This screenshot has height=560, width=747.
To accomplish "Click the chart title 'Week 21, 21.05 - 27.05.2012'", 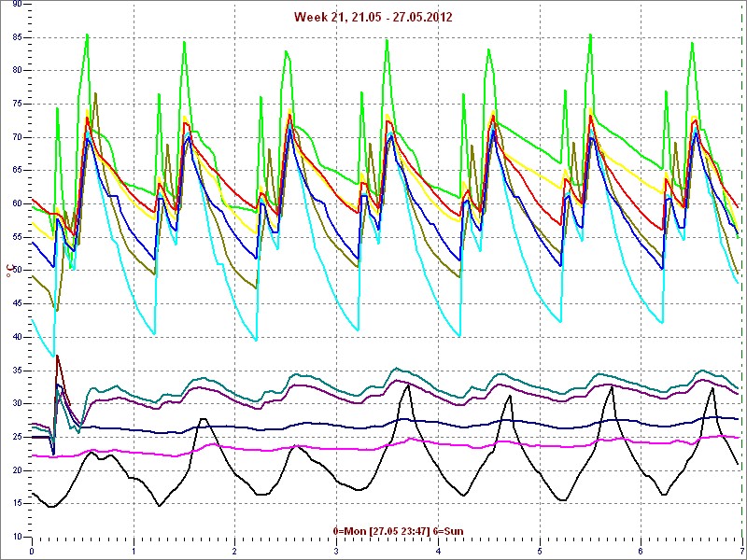I will tap(373, 17).
